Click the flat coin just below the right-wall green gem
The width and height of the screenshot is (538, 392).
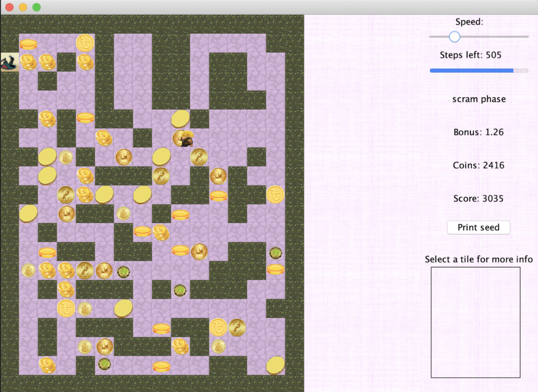point(275,269)
